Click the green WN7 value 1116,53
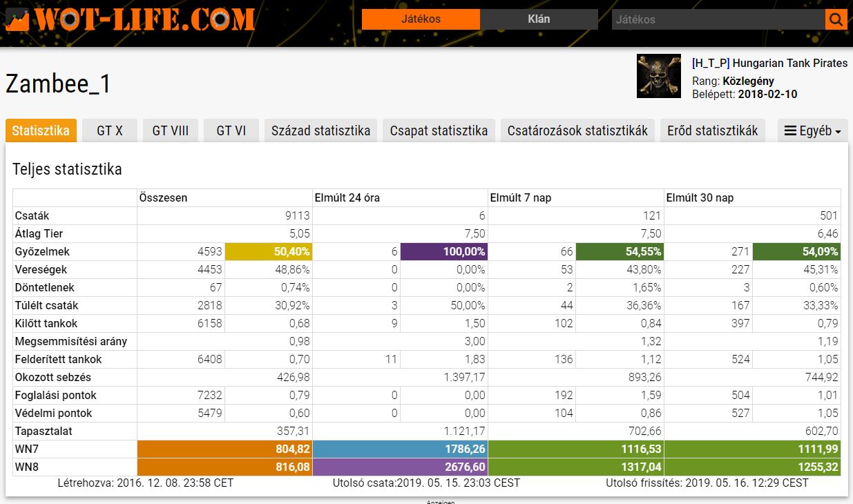853x504 pixels. click(576, 449)
